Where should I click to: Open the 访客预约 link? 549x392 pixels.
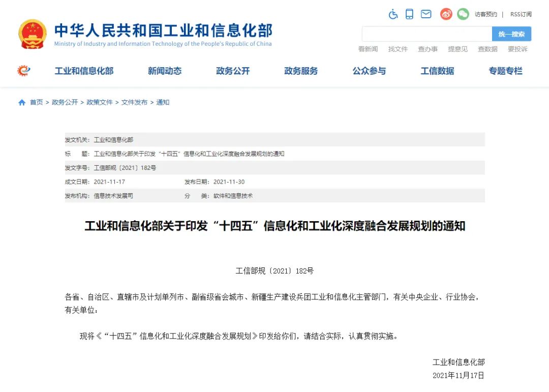[486, 14]
